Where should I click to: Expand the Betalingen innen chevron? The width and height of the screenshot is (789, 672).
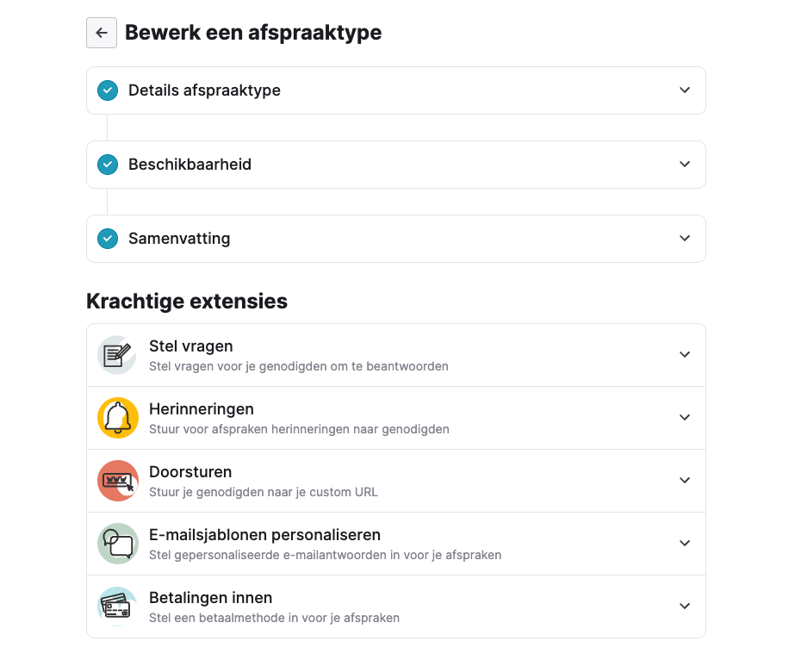tap(684, 606)
